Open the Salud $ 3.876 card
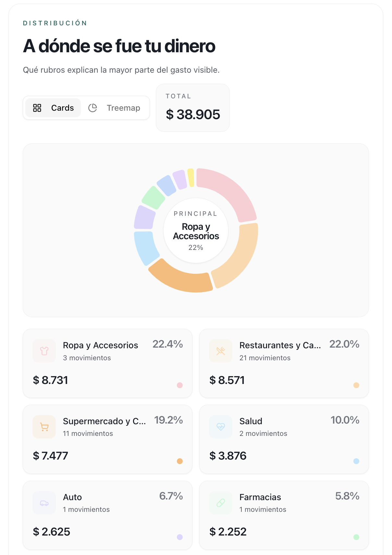The image size is (392, 555). click(284, 439)
